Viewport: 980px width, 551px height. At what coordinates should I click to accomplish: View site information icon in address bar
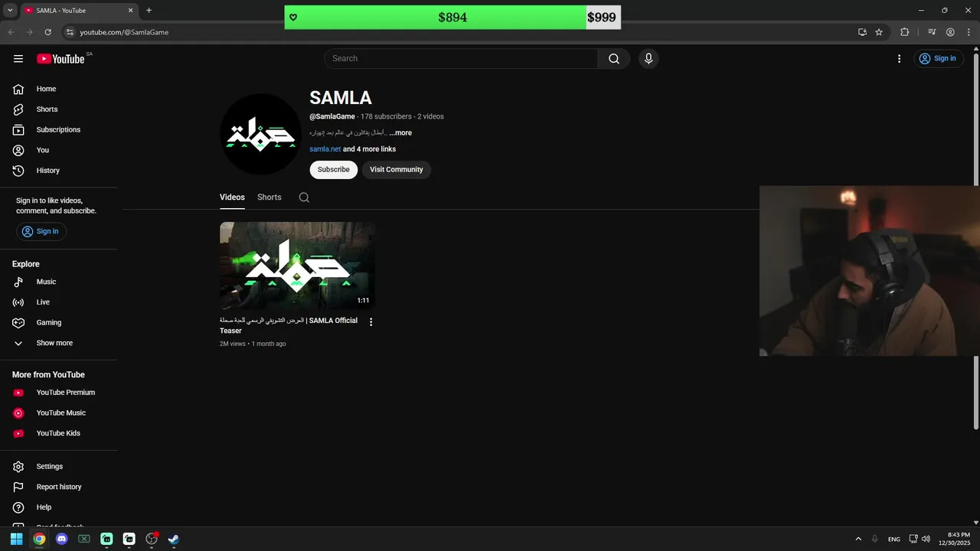click(x=70, y=32)
